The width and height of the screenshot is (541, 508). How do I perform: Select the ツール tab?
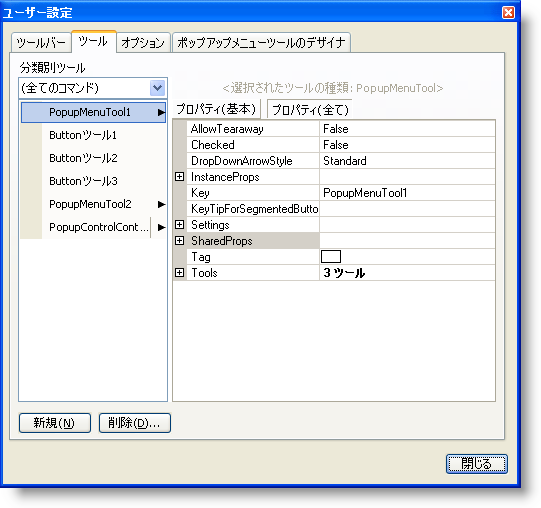pos(94,41)
